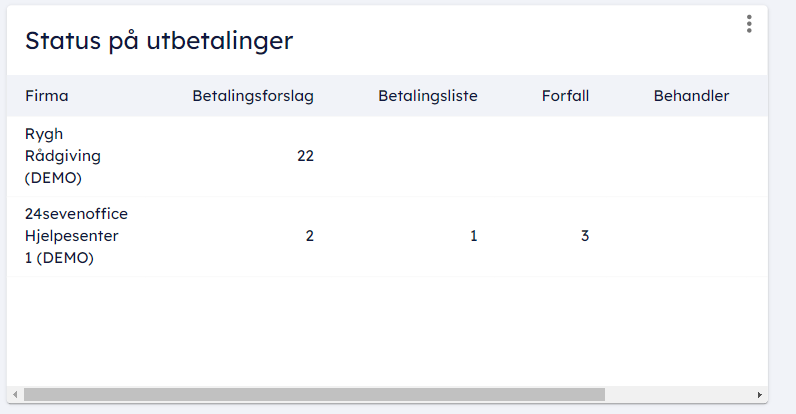Select the 24sevenoffice Hjelpesenter 1 (DEMO) firm
This screenshot has height=414, width=796.
pos(76,236)
